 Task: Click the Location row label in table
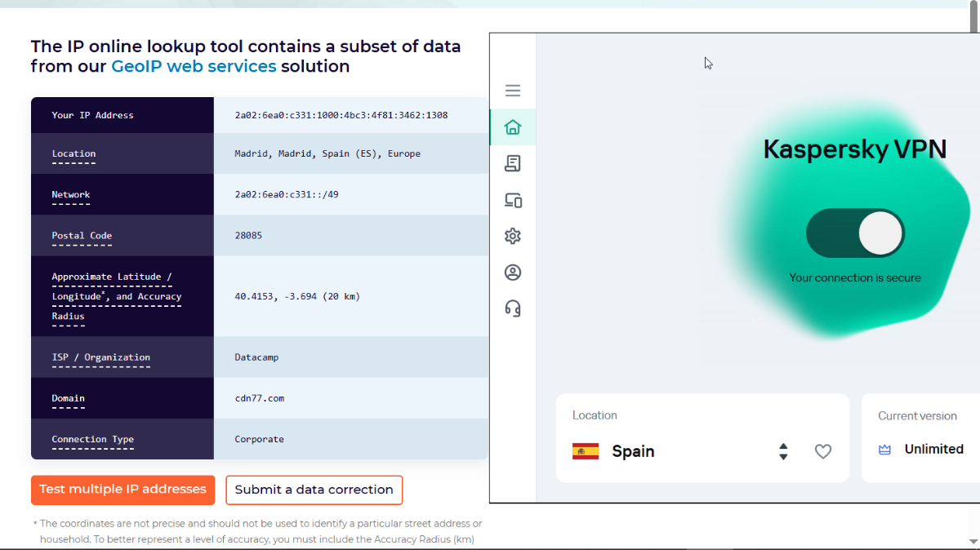[73, 153]
